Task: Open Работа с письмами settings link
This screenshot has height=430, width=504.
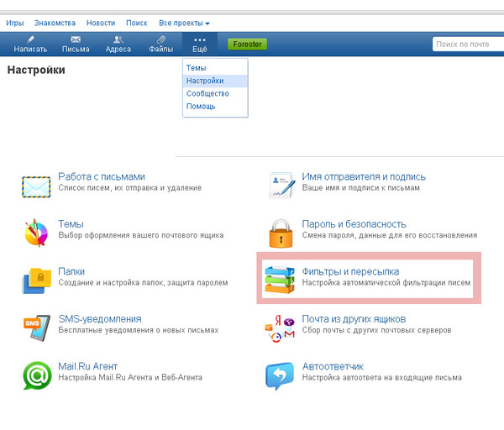Action: tap(102, 176)
